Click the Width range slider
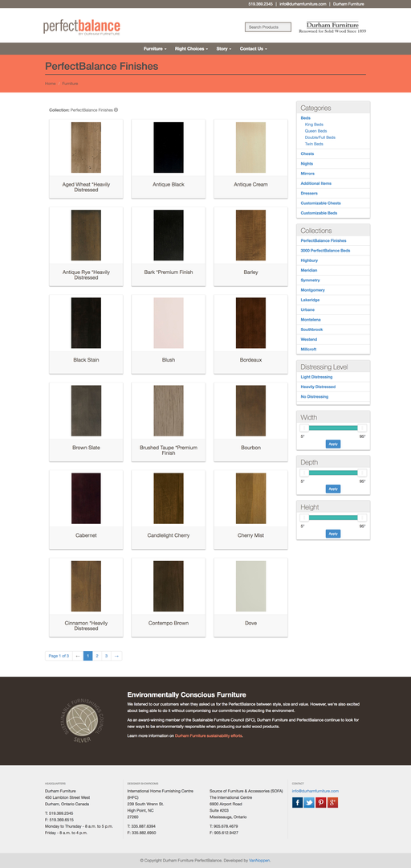This screenshot has height=868, width=411. click(333, 428)
